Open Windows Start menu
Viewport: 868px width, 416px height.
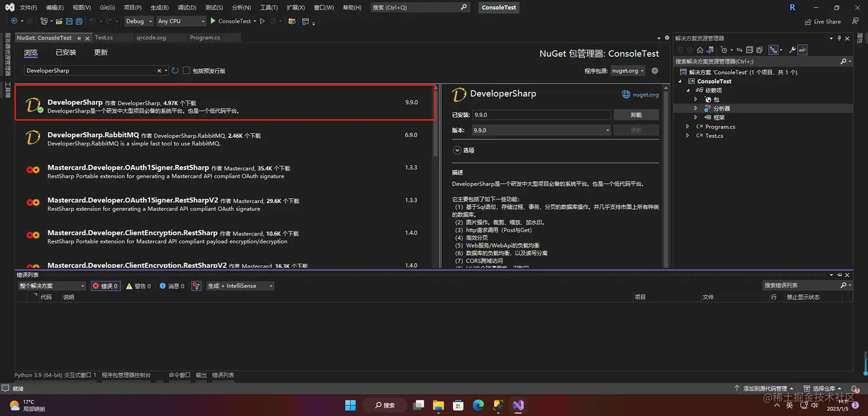coord(350,405)
